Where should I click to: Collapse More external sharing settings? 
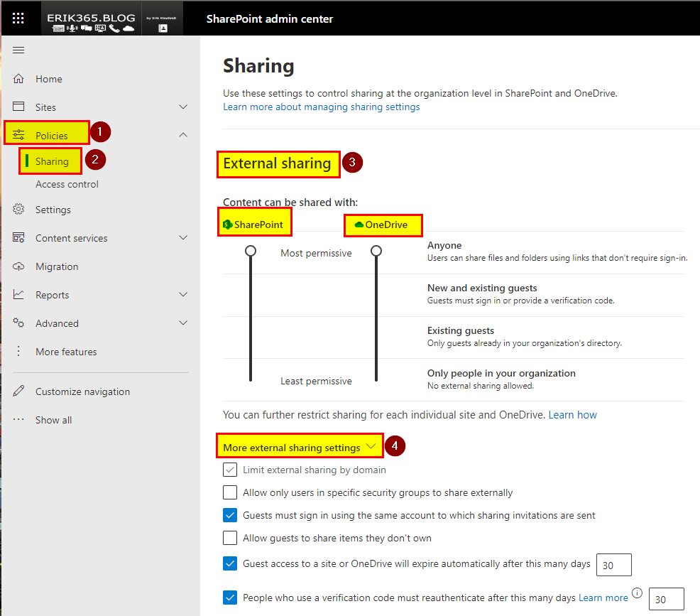[371, 447]
